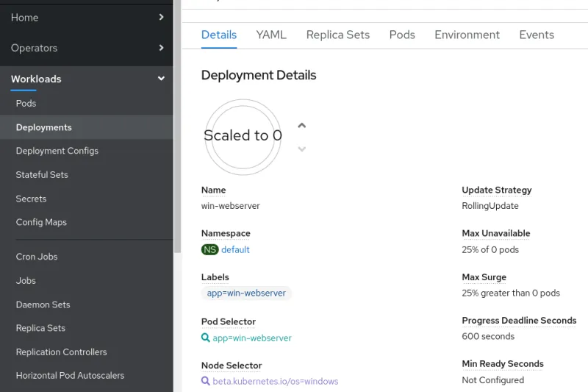Decrease pod count with down arrow
588x392 pixels.
click(301, 149)
